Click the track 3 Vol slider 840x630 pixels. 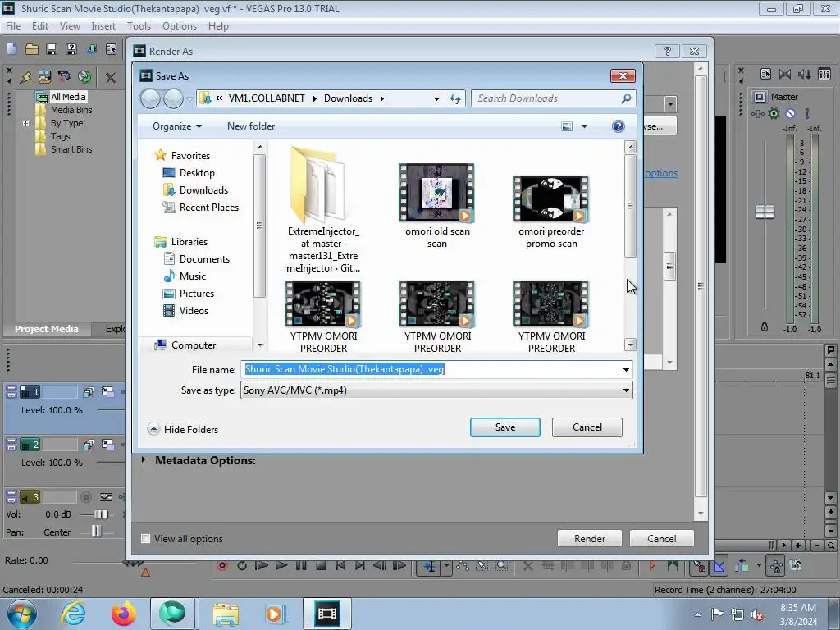(100, 514)
